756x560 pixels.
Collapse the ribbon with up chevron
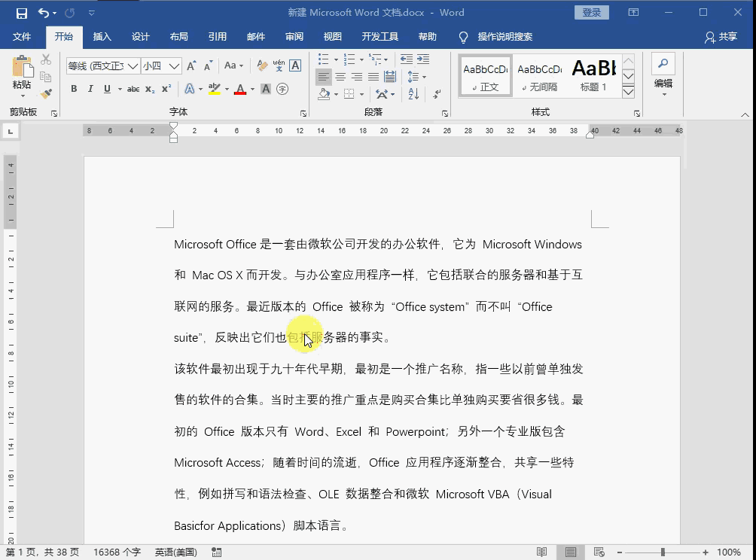click(745, 114)
